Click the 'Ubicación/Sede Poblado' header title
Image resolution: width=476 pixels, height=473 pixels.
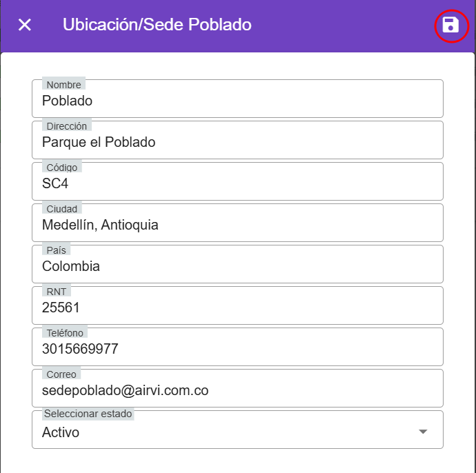tap(157, 26)
